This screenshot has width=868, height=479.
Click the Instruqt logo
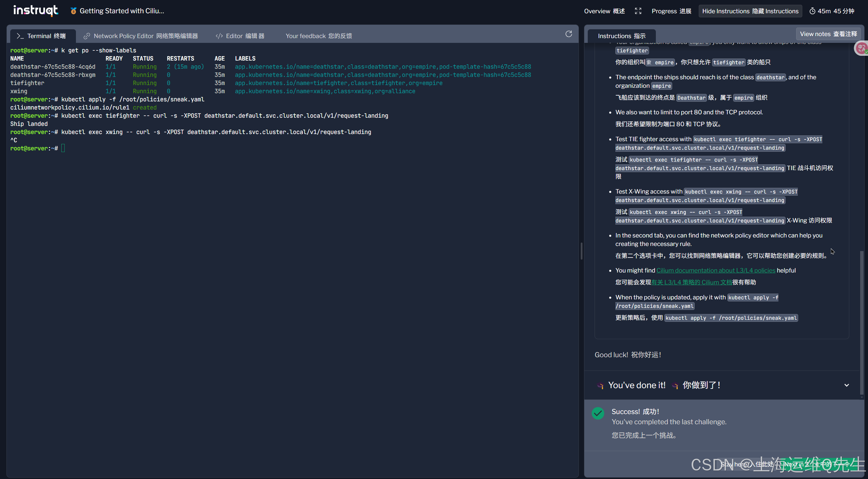[x=36, y=11]
